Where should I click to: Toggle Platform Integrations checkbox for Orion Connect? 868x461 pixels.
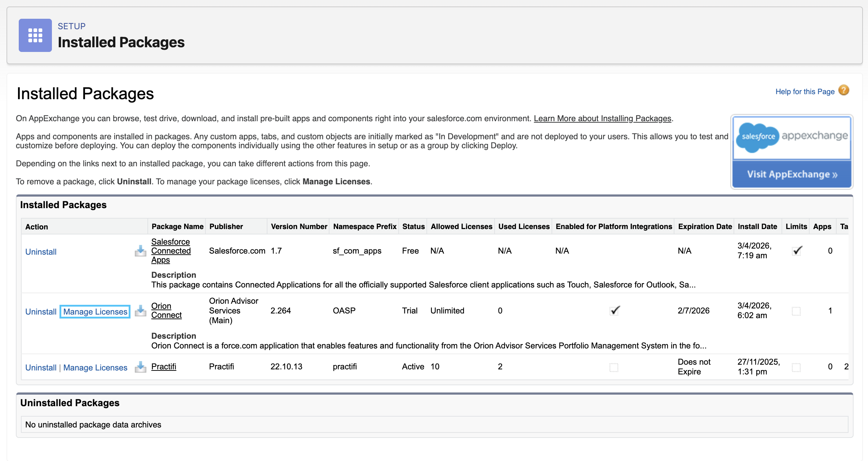[614, 311]
